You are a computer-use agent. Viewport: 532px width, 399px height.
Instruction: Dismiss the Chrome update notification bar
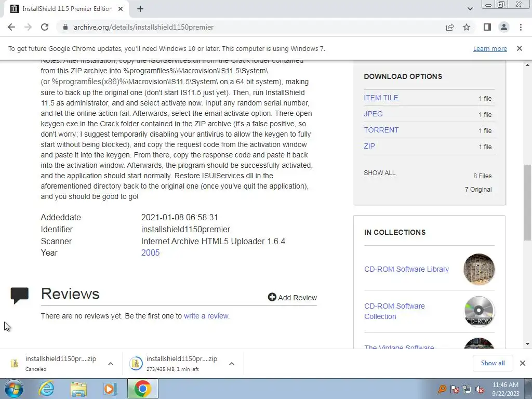pyautogui.click(x=520, y=48)
